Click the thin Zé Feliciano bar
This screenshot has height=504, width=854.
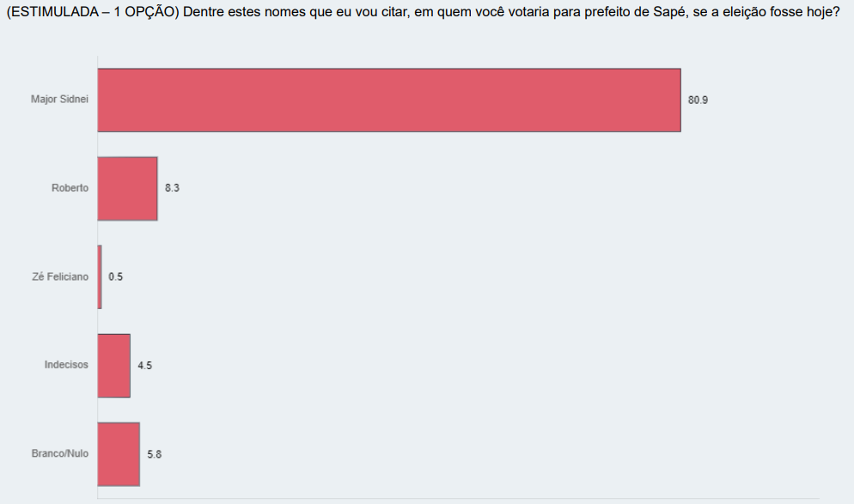pyautogui.click(x=100, y=276)
